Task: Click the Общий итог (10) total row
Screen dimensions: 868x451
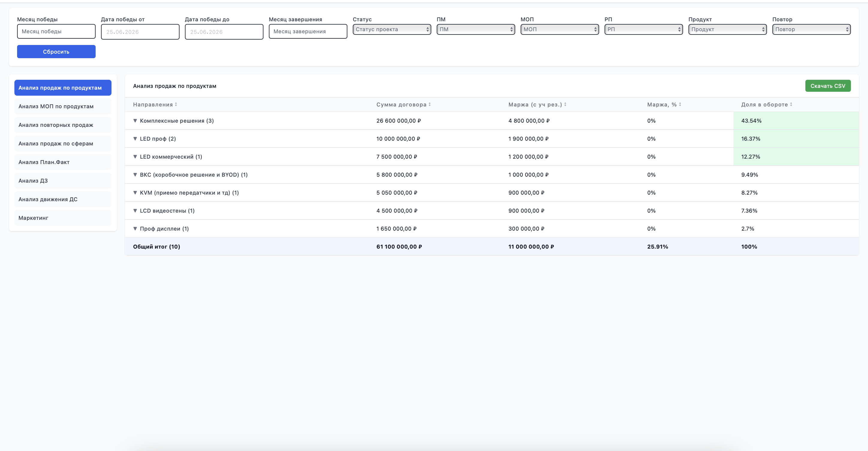Action: click(492, 246)
